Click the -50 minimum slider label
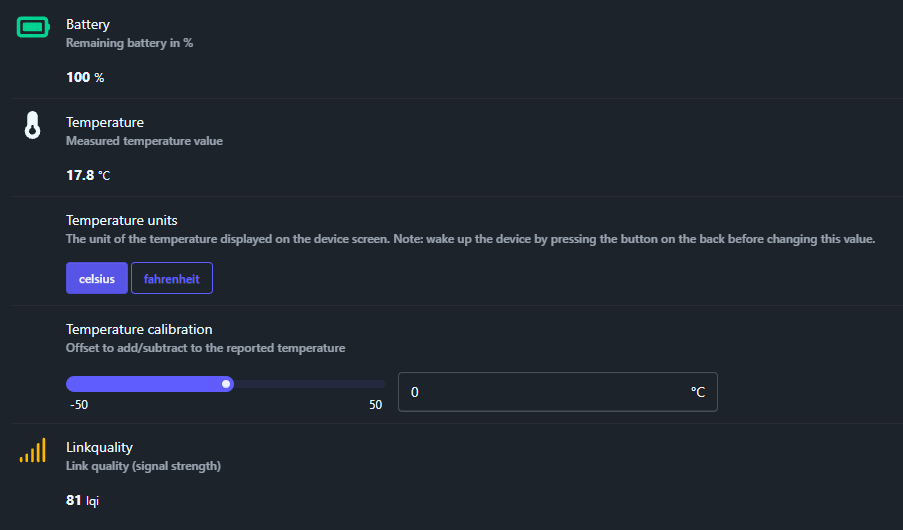 point(79,405)
